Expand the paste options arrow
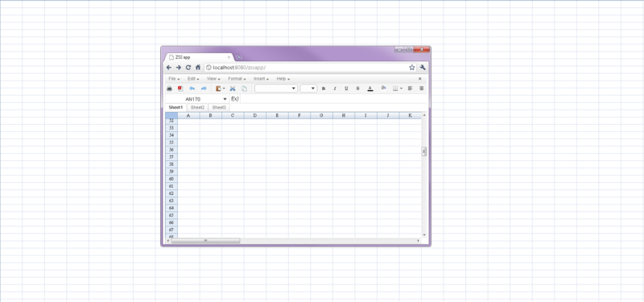The width and height of the screenshot is (644, 302). coord(224,89)
